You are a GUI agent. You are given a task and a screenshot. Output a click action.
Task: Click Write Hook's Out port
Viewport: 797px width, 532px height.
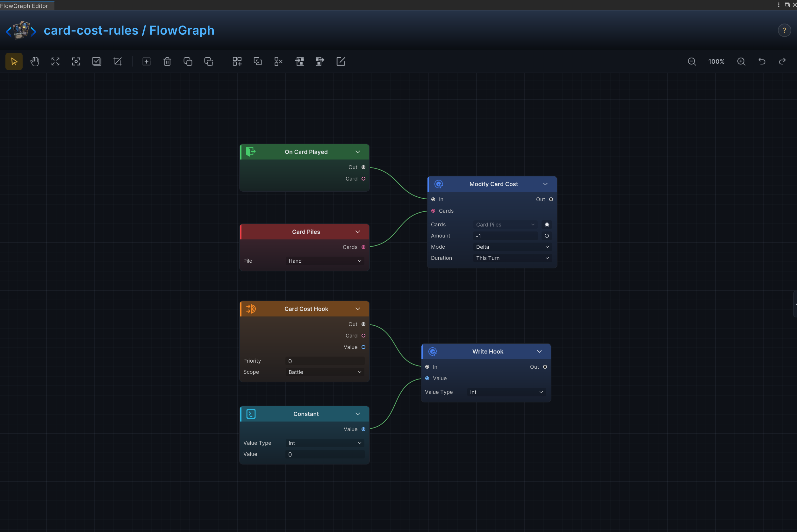coord(545,367)
